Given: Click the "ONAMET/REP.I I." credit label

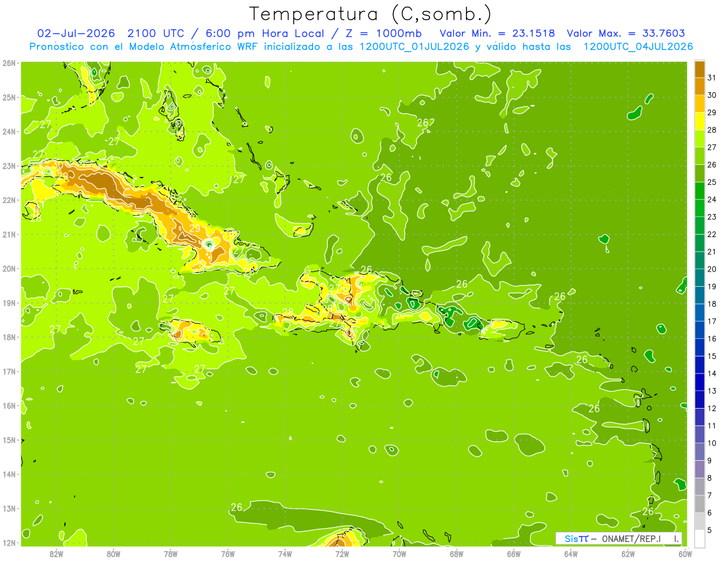Looking at the screenshot, I should (x=640, y=538).
